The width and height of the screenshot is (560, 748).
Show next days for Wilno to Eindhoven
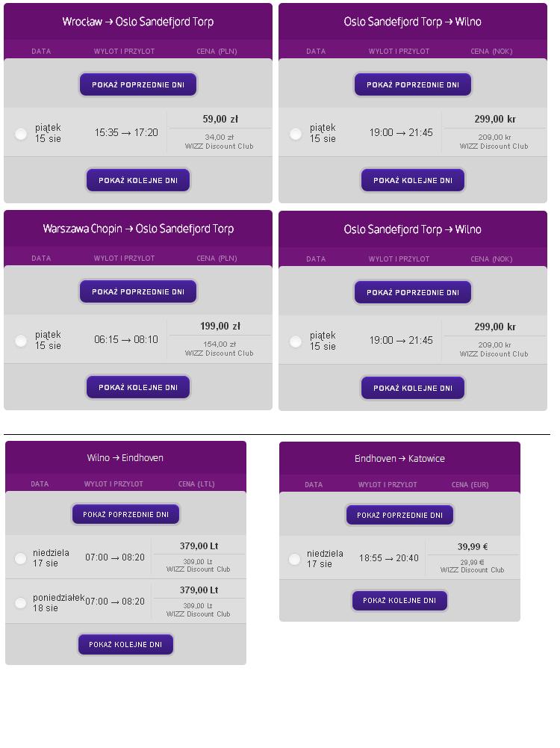pos(126,644)
